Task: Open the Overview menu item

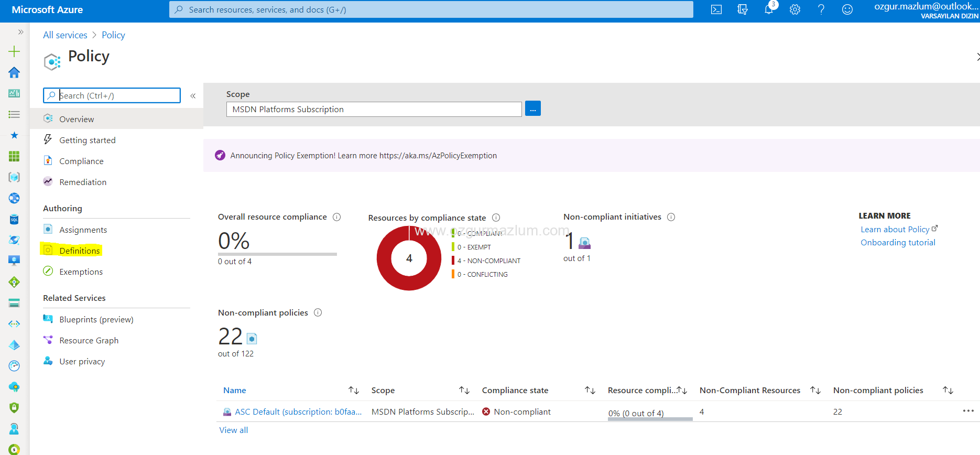Action: [x=116, y=119]
